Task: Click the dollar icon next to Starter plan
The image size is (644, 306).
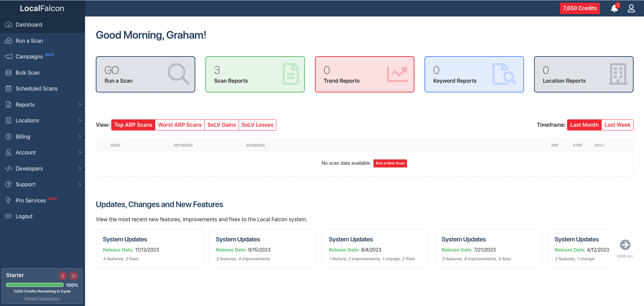Action: (x=63, y=276)
